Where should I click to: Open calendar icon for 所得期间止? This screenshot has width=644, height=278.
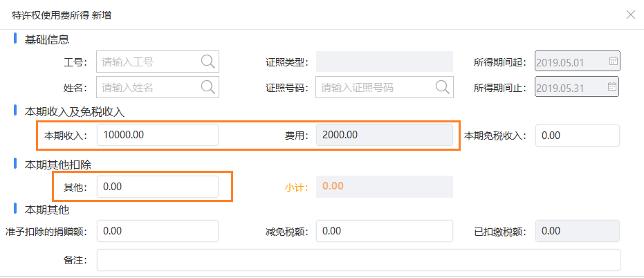click(x=612, y=86)
